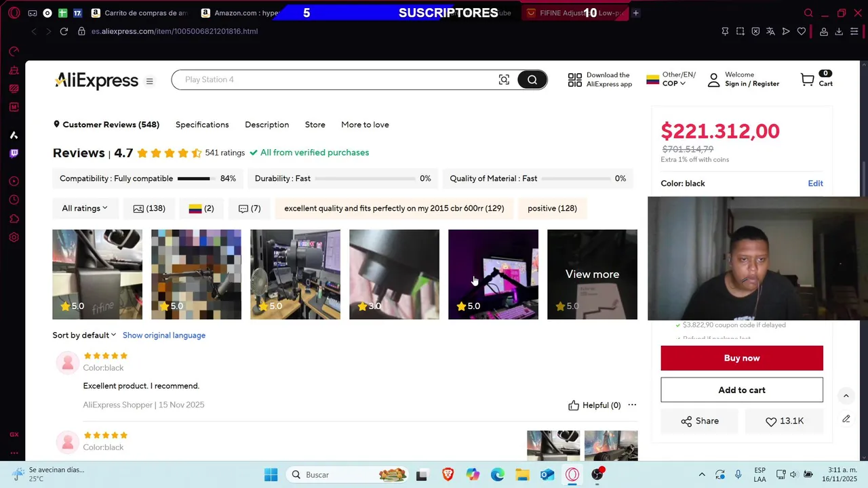Screen dimensions: 868x488
Task: Open purple-lit desk review photo
Action: (x=493, y=274)
